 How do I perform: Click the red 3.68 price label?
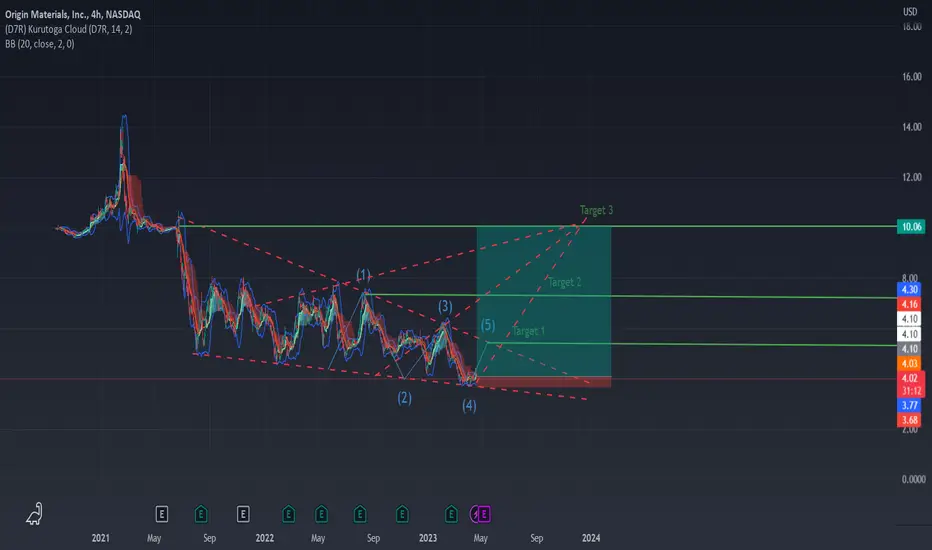(x=909, y=420)
